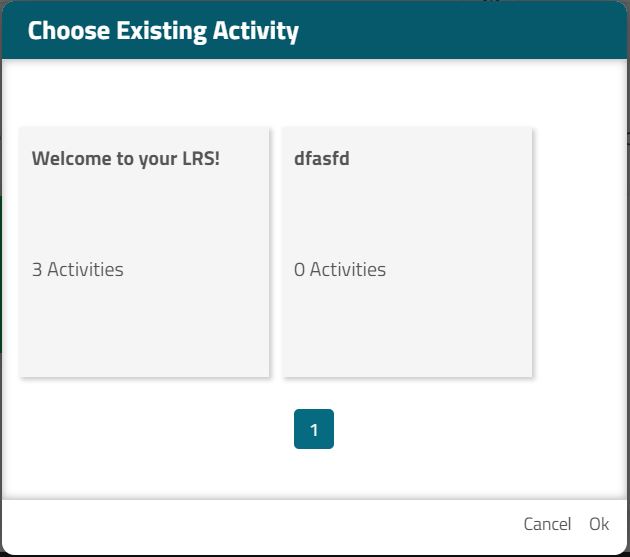Click empty white area right of dfasfd card

click(x=580, y=251)
